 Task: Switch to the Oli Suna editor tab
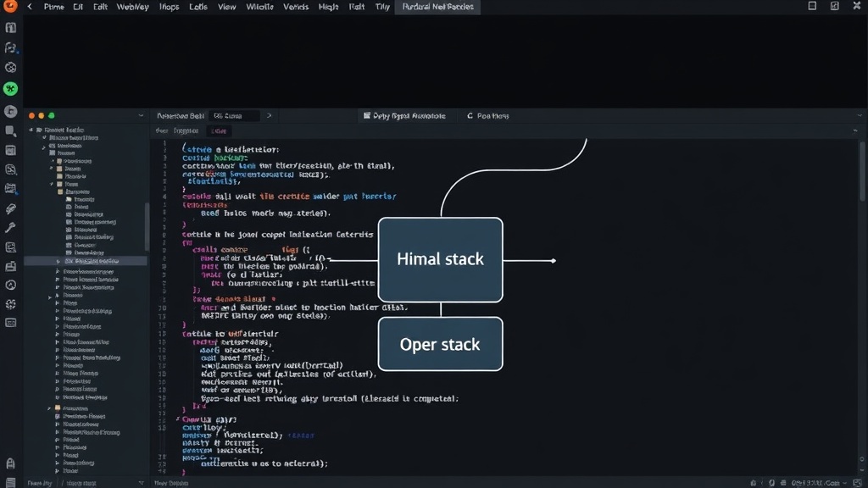(233, 115)
